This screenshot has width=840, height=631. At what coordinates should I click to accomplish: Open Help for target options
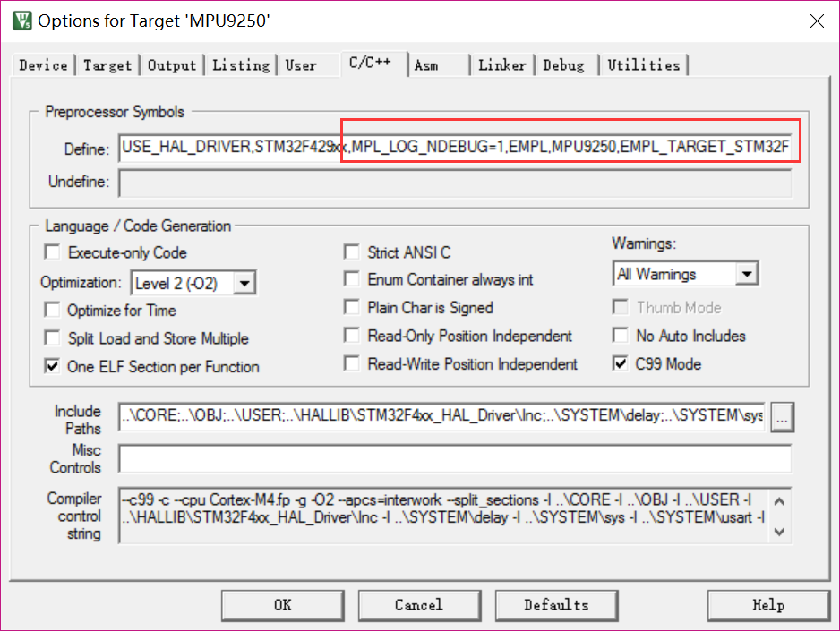(x=768, y=605)
